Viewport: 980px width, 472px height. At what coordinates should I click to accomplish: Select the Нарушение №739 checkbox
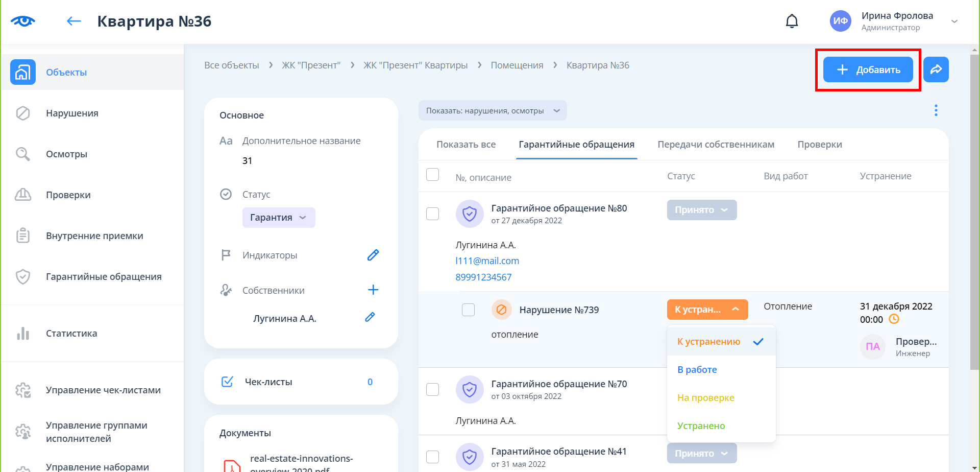468,310
